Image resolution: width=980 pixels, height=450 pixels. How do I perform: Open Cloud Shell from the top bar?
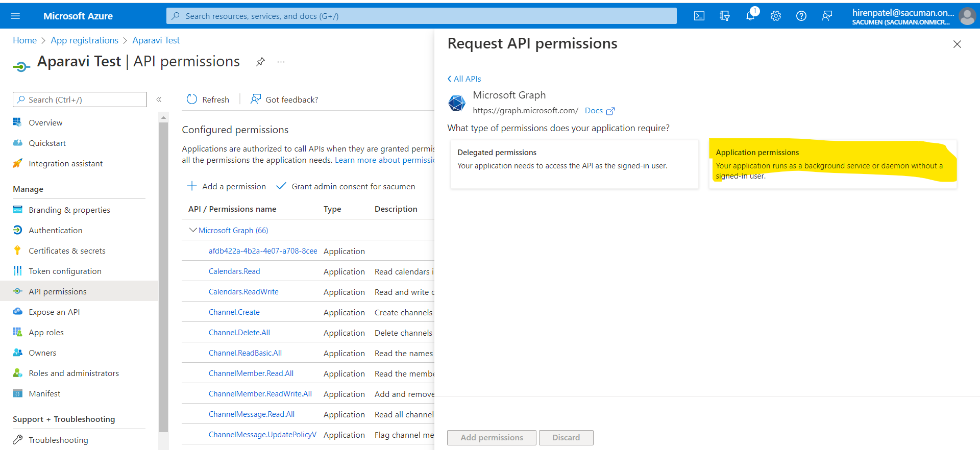(x=699, y=16)
